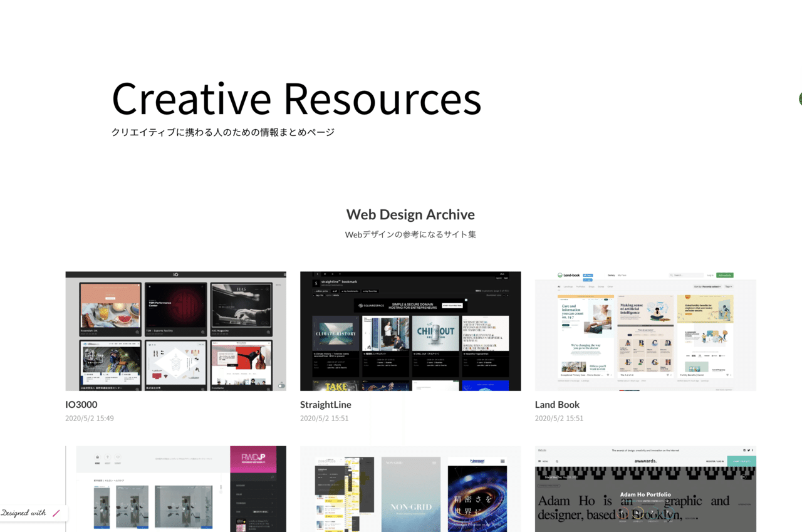This screenshot has height=532, width=802.
Task: Click the "Log in" link in Land-book header
Action: [710, 275]
